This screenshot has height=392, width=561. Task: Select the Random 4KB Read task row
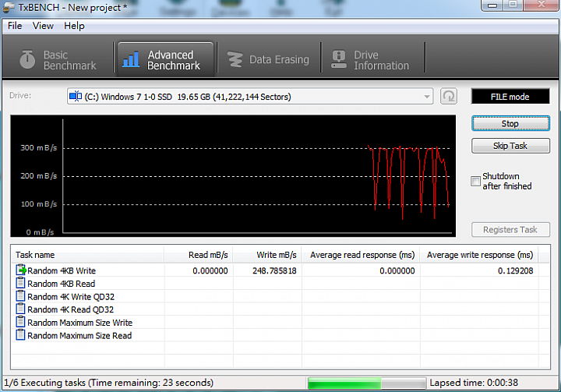[x=280, y=283]
